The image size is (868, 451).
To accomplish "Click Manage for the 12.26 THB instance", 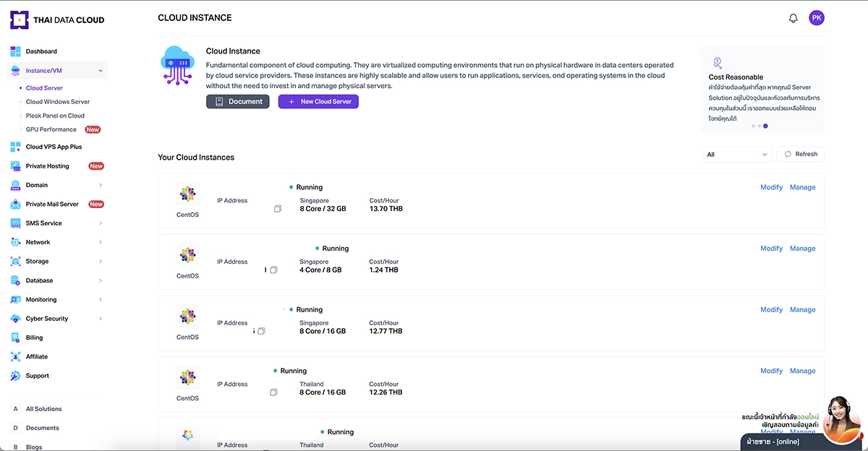I will 802,371.
